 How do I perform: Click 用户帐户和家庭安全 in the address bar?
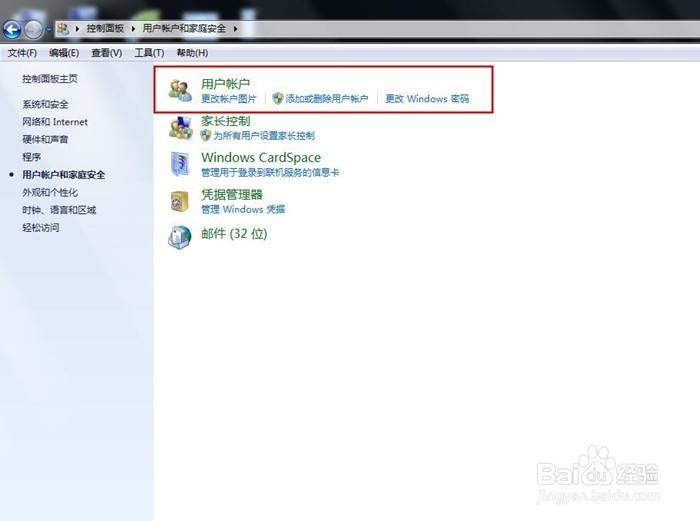(184, 29)
